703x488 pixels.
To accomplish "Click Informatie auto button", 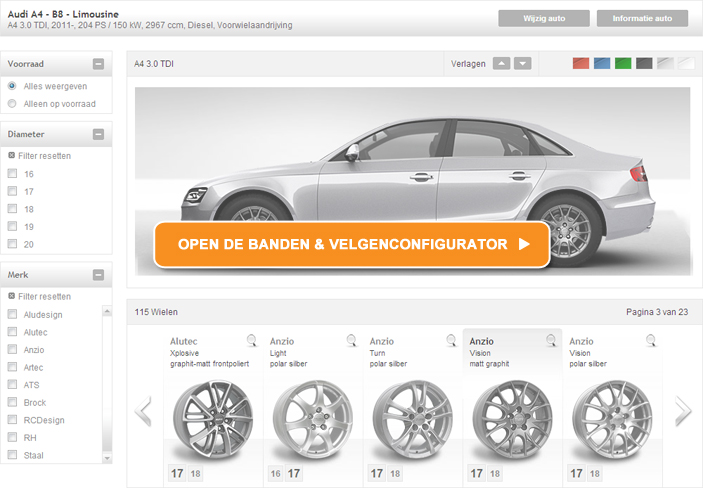I will click(642, 18).
